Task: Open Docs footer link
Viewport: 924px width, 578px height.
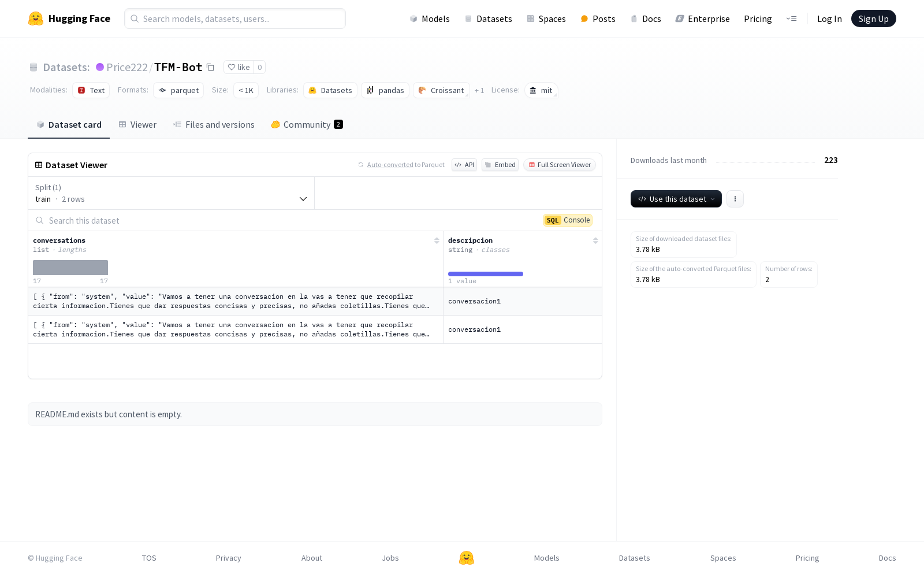Action: [887, 558]
